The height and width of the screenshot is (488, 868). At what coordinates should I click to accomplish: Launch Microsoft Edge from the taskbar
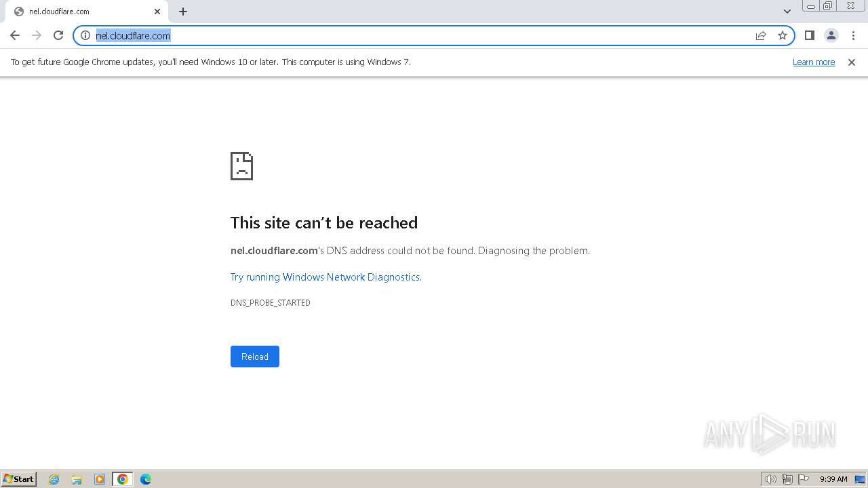click(146, 479)
